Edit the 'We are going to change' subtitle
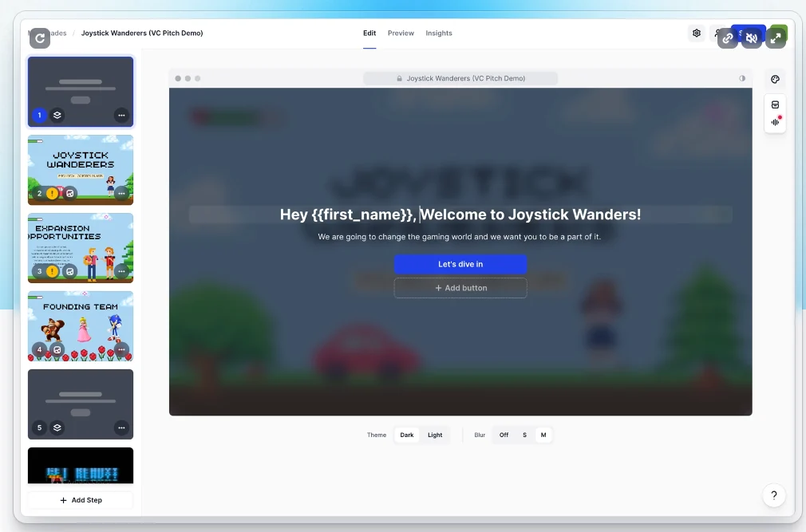Screen dimensions: 806x532 click(x=460, y=237)
